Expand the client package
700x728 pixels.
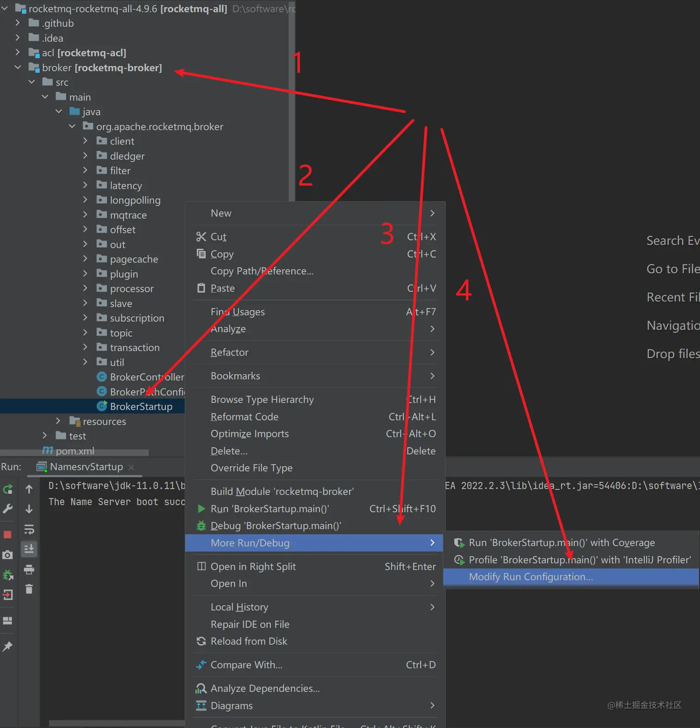click(85, 141)
